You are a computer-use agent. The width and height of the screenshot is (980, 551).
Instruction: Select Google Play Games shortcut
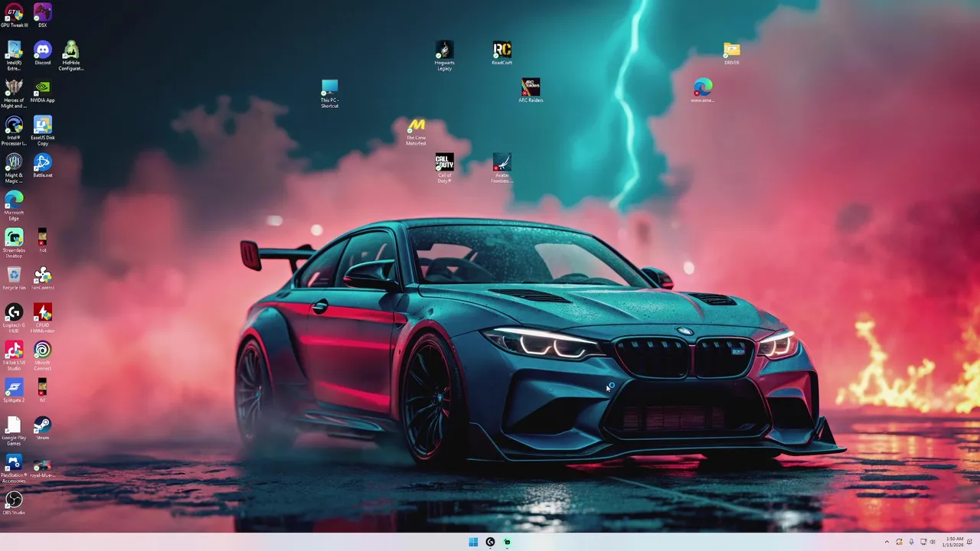pyautogui.click(x=14, y=430)
